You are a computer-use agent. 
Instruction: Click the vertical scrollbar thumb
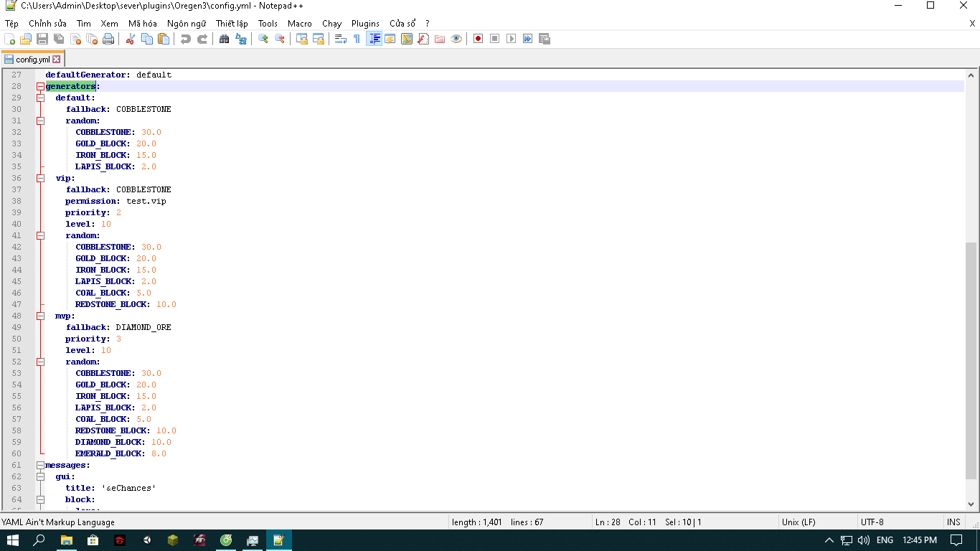click(x=971, y=359)
